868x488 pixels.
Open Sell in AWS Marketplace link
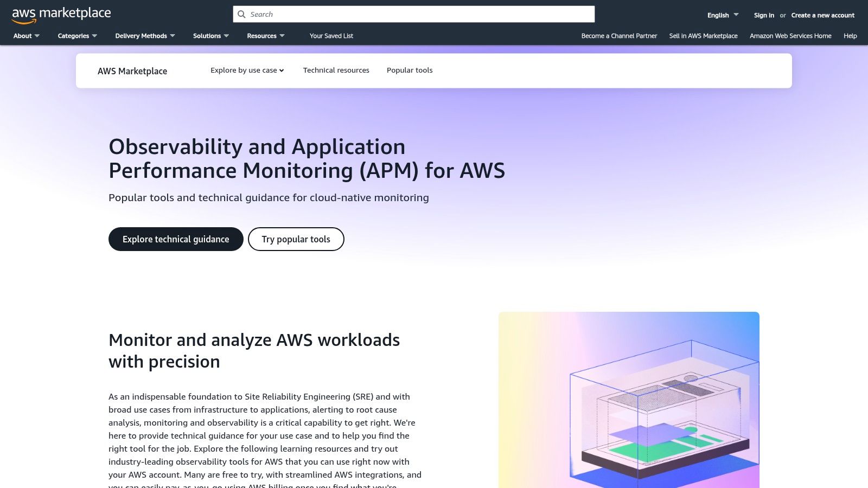703,36
